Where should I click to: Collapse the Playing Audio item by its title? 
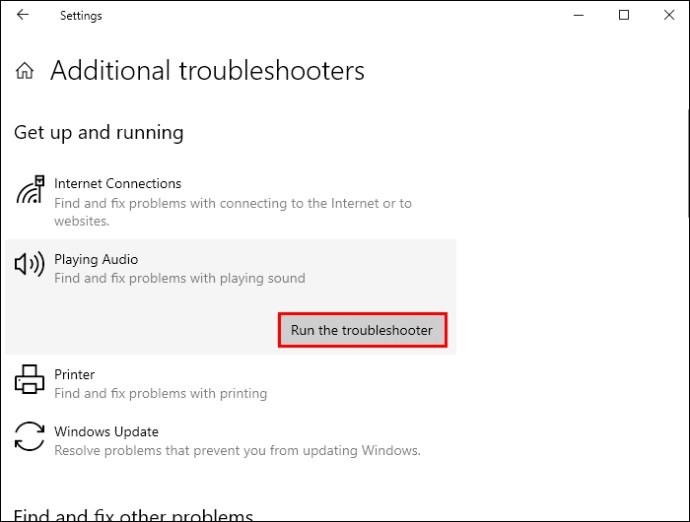[x=96, y=259]
